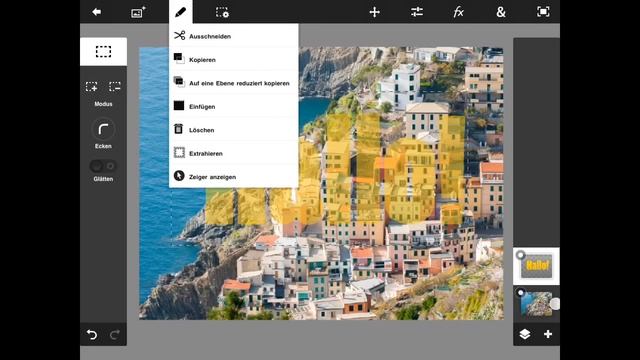Select Ausschneiden from the menu
This screenshot has height=360, width=640.
point(233,36)
